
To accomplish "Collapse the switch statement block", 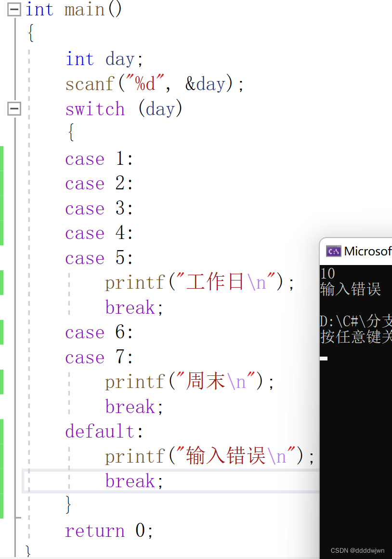I will (x=13, y=108).
